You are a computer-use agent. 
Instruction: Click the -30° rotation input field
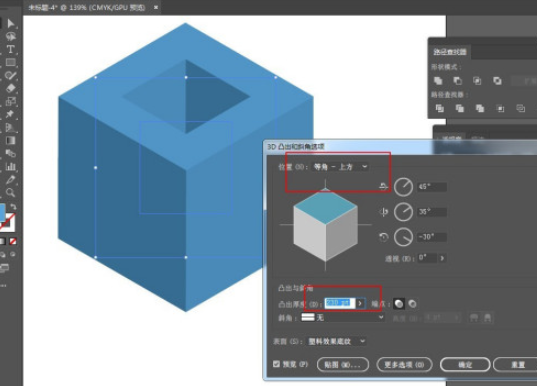pos(432,237)
